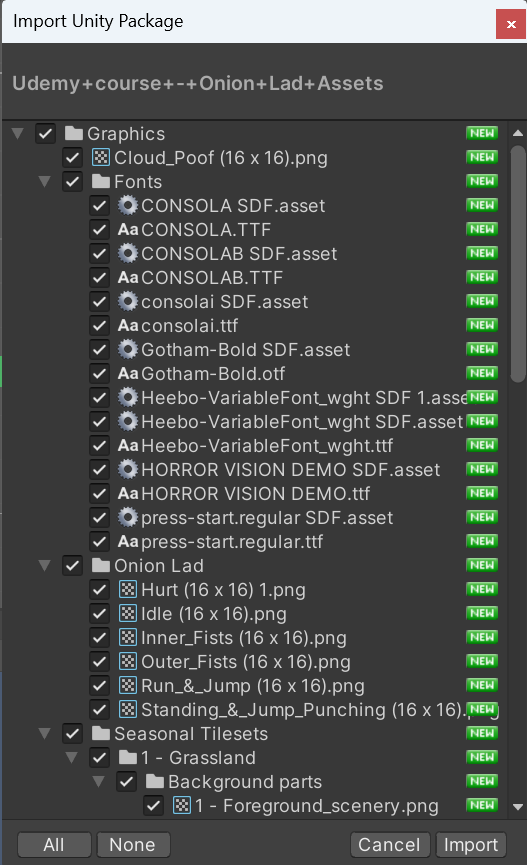Uncheck the Seasonal Tilesets checkbox

pyautogui.click(x=72, y=734)
